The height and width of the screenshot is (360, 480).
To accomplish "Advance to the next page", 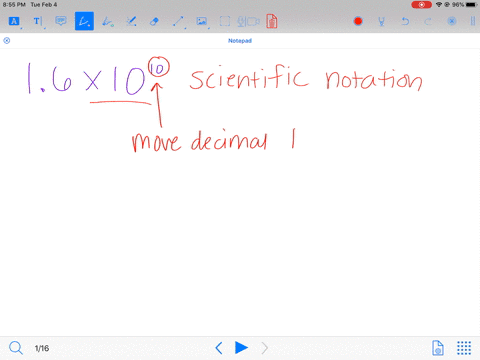I will (264, 348).
